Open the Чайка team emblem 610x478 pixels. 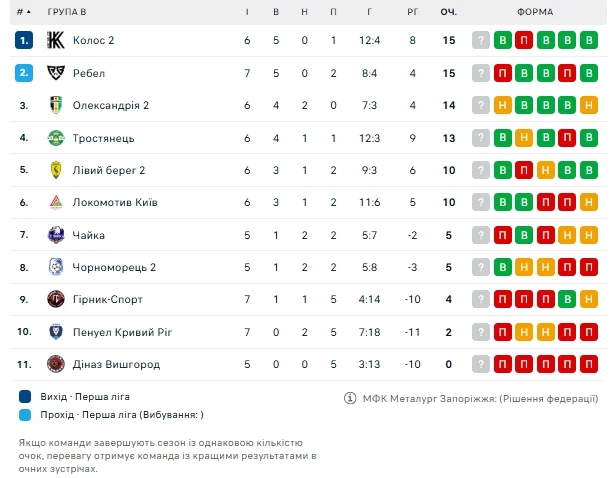[x=56, y=235]
